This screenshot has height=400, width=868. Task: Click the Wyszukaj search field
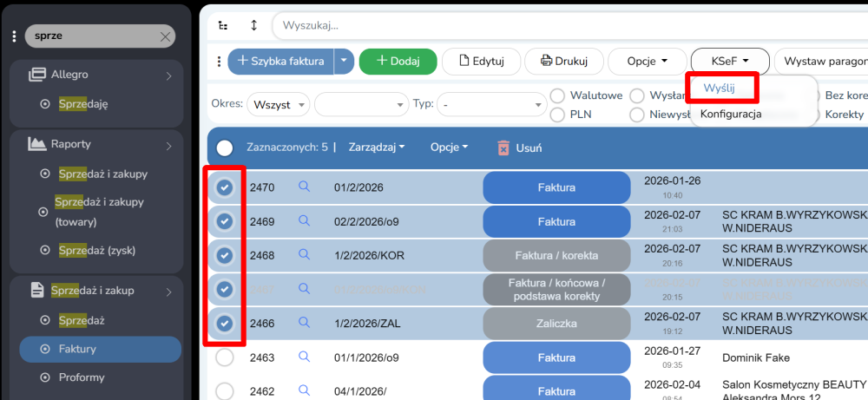(521, 26)
